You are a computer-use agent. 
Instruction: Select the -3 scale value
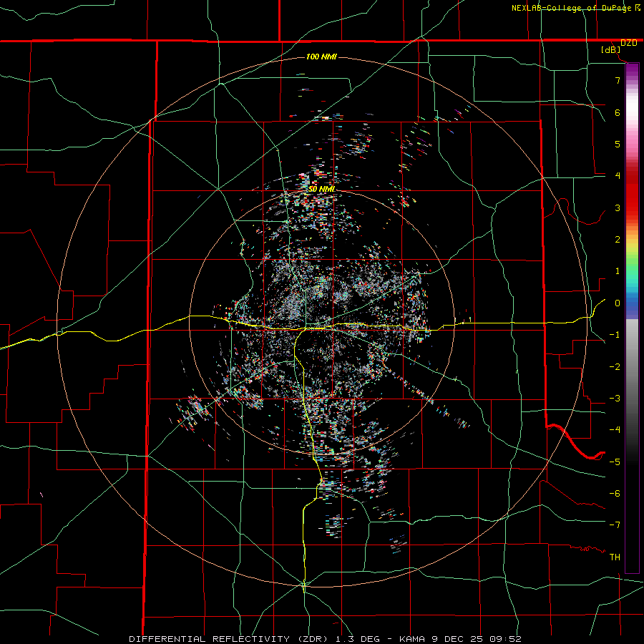click(x=615, y=399)
